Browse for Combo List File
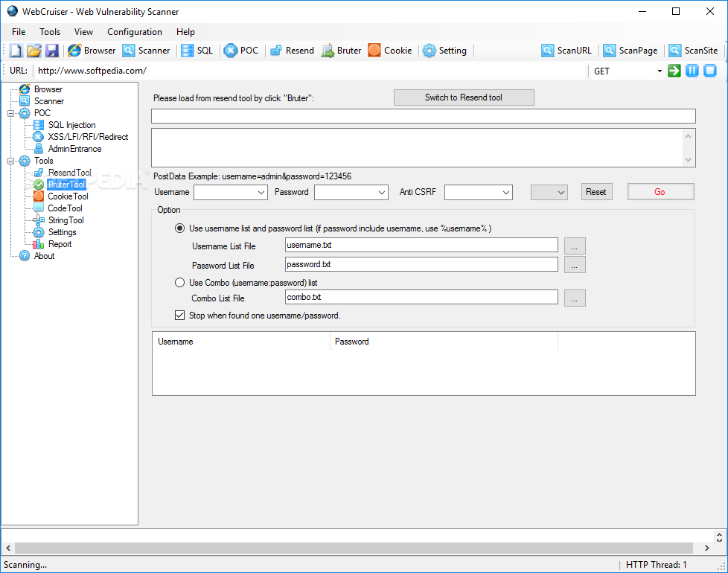Image resolution: width=728 pixels, height=573 pixels. click(575, 298)
